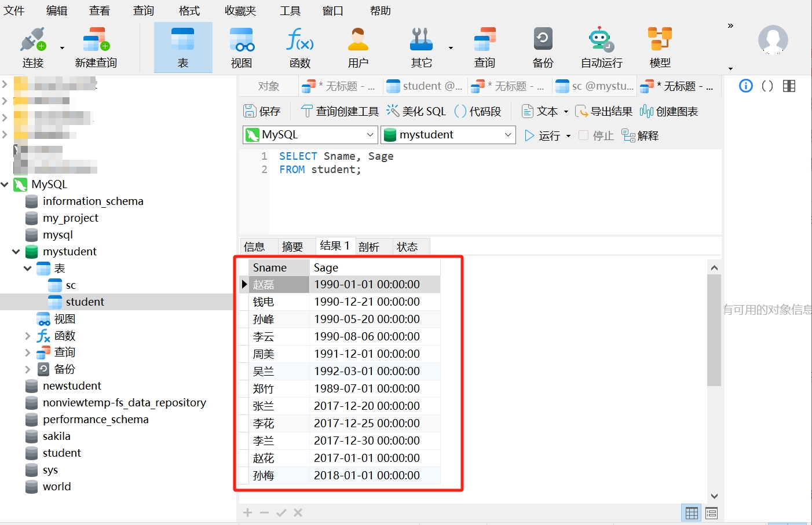Toggle the split panel layout icon

pos(789,86)
